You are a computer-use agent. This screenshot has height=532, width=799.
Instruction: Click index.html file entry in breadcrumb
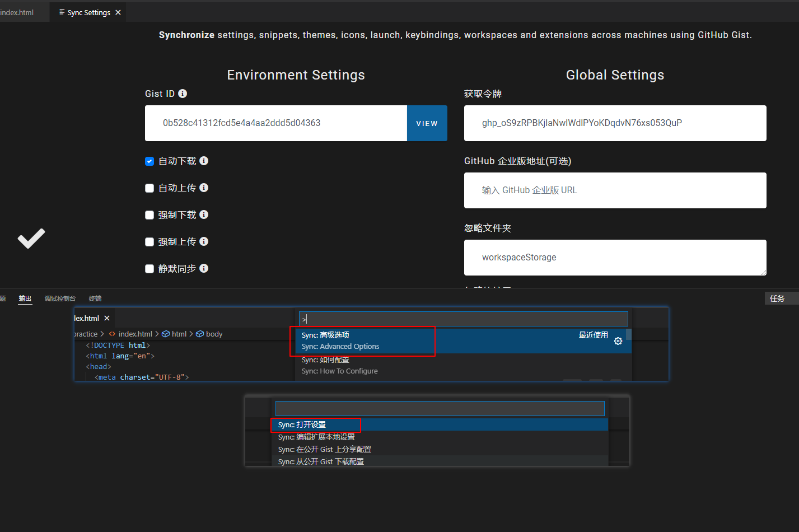pos(130,334)
